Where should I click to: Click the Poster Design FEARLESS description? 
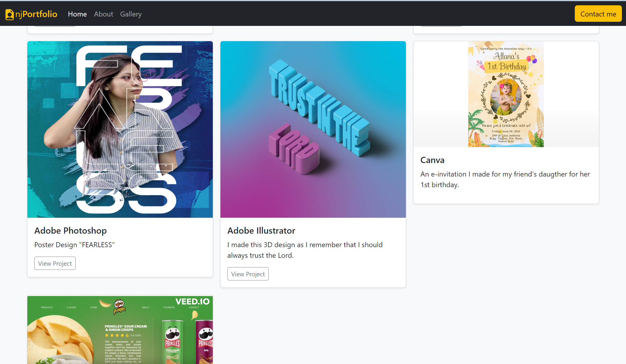click(74, 245)
